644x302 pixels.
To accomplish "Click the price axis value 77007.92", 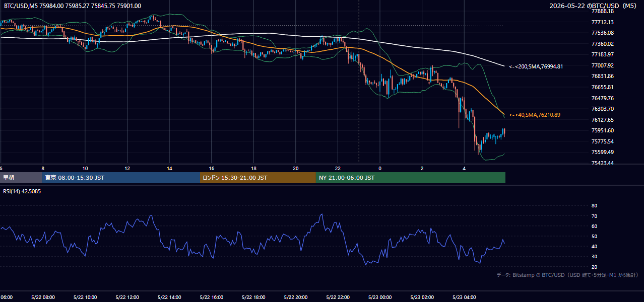I will [603, 65].
